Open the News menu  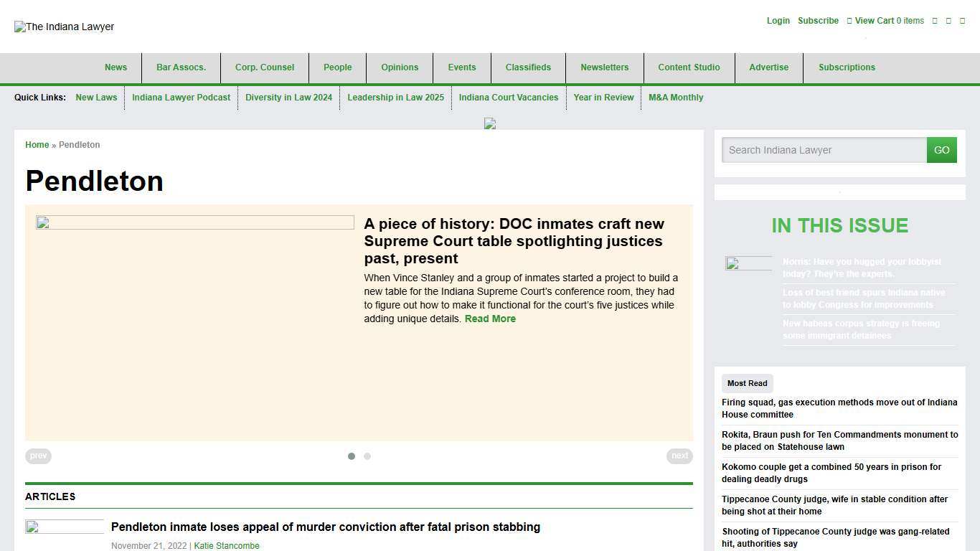pyautogui.click(x=116, y=67)
